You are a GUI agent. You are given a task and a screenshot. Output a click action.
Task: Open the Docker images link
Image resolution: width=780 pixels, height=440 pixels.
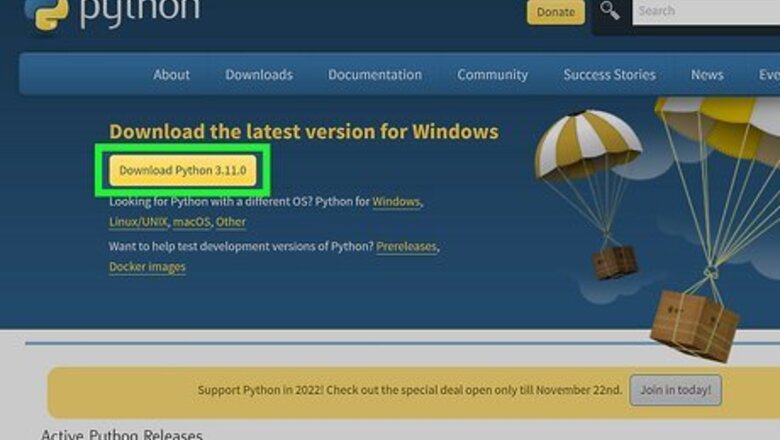coord(147,267)
